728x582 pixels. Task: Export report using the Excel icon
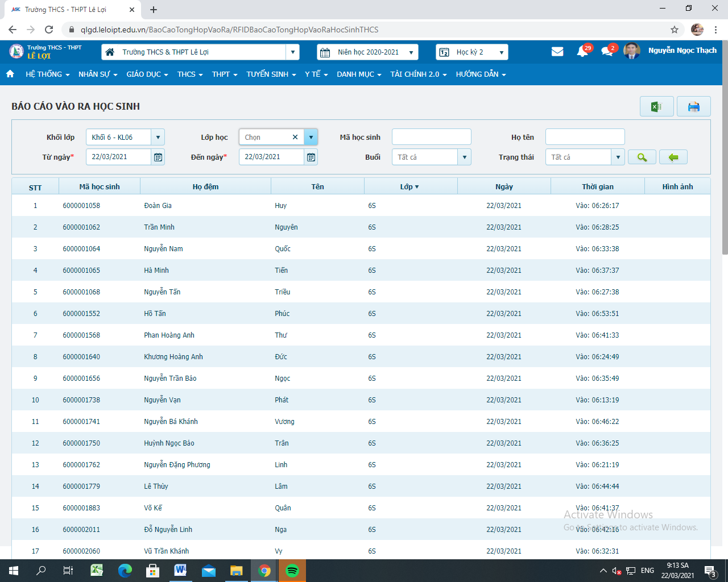656,107
